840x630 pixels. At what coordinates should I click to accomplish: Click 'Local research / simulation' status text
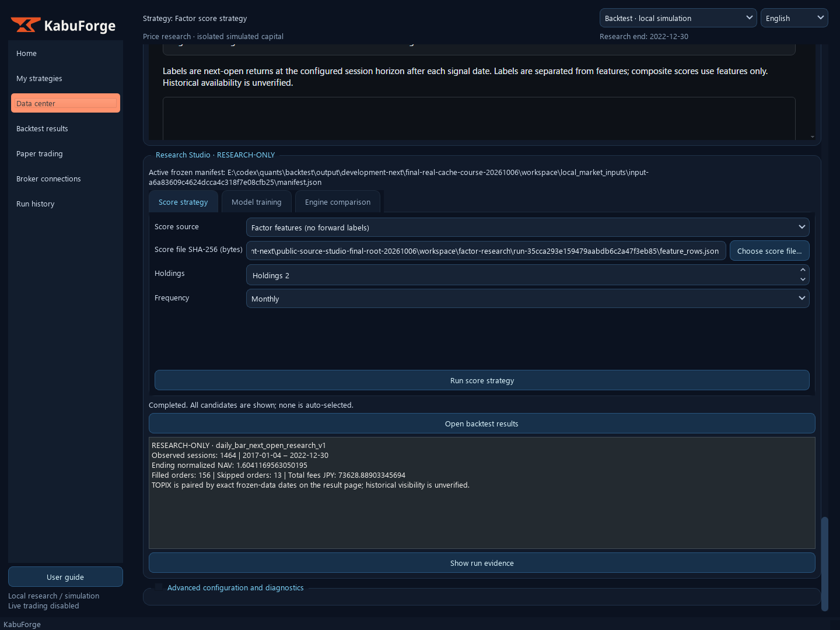coord(54,596)
